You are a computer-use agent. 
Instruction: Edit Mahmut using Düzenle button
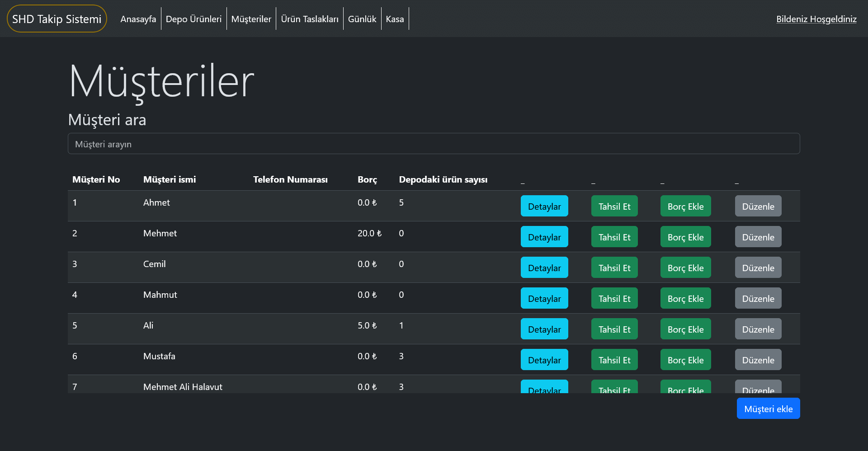point(758,298)
